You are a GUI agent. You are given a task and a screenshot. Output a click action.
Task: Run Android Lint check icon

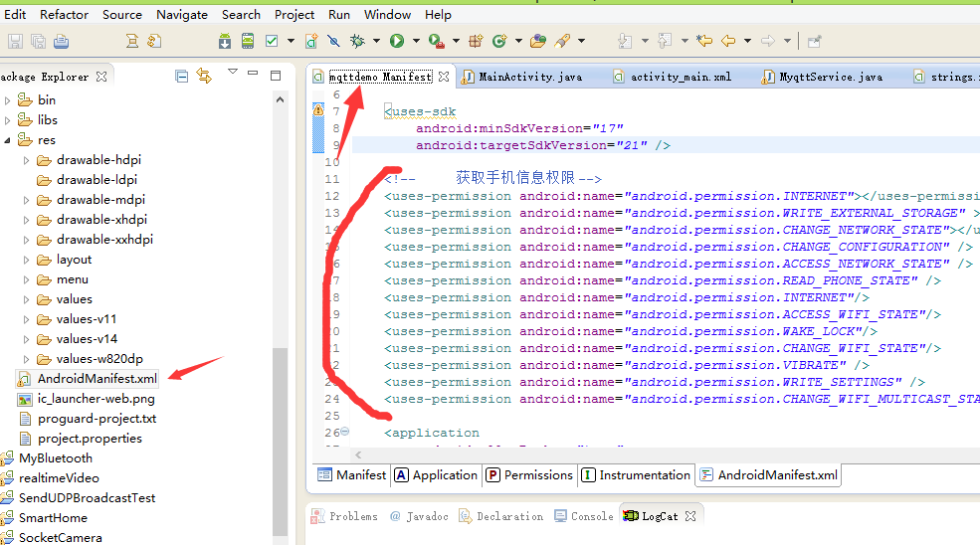[x=272, y=41]
